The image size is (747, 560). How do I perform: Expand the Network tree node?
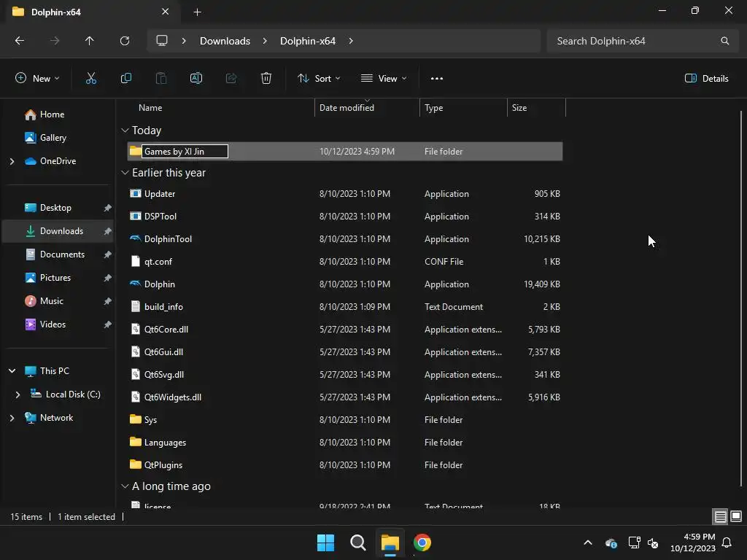pos(12,418)
